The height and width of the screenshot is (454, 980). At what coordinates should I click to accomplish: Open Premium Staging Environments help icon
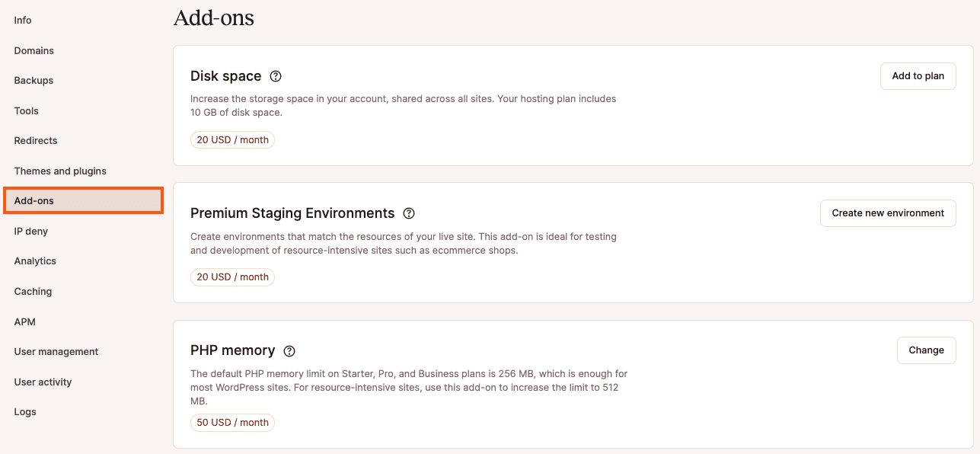[x=409, y=213]
